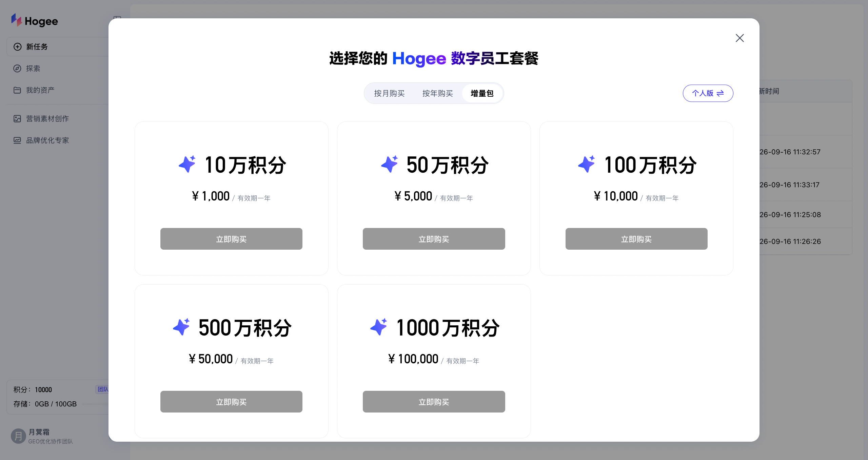Buy the 500万积分 package
Screen dimensions: 868x460
pos(231,402)
